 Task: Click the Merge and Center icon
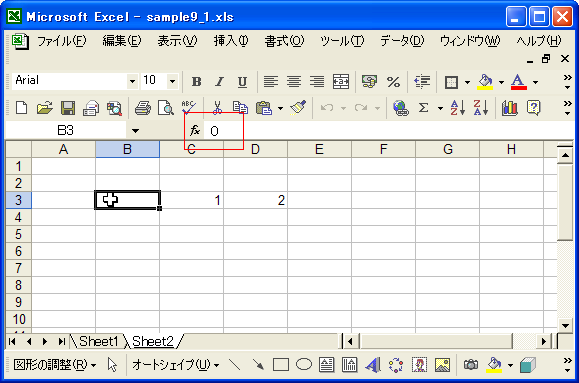tap(340, 82)
